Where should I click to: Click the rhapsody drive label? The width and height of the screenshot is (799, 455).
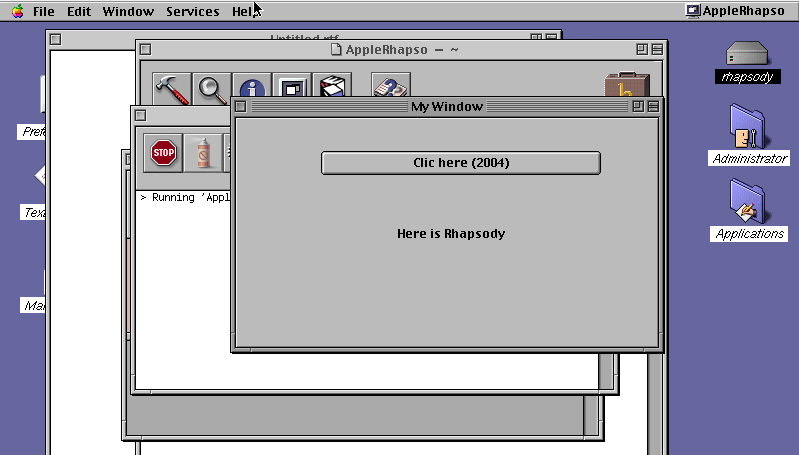coord(748,77)
